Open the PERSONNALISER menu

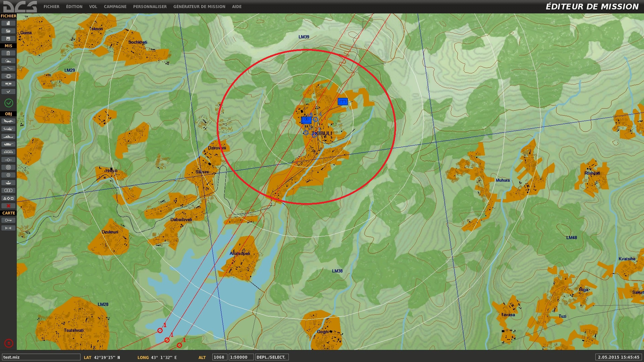pos(150,7)
